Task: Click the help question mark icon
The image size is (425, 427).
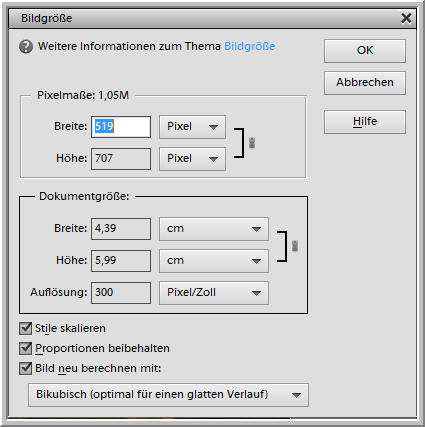Action: coord(26,46)
